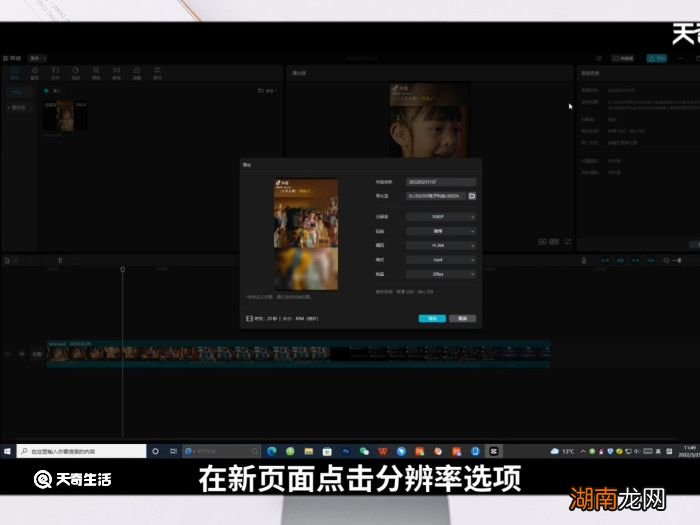The width and height of the screenshot is (700, 525).
Task: Toggle track visibility eye icon on timeline
Action: click(x=22, y=354)
